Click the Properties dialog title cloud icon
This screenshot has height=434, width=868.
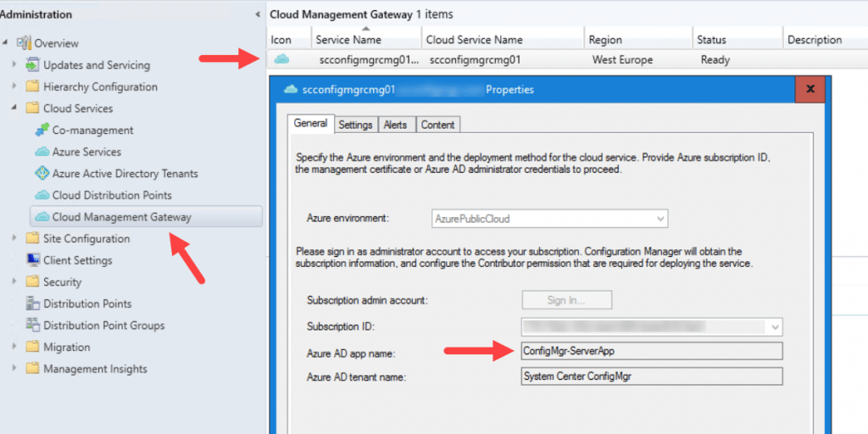click(x=290, y=89)
